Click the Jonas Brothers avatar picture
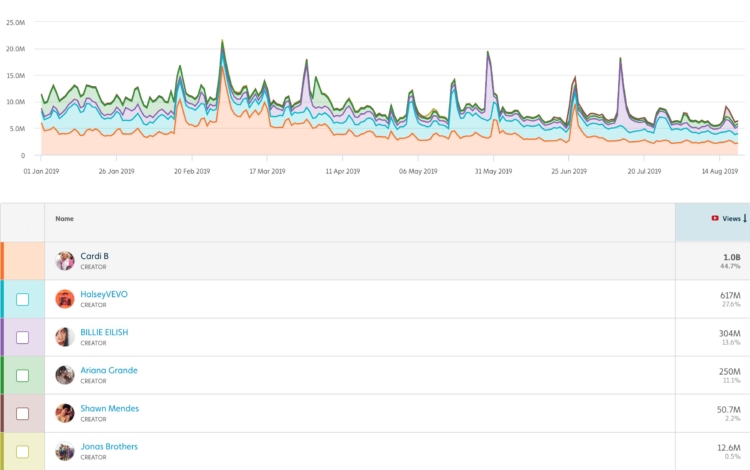The width and height of the screenshot is (750, 470). 65,451
